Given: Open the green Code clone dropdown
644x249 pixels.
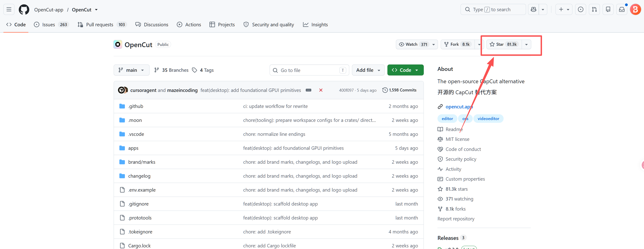Looking at the screenshot, I should tap(405, 70).
